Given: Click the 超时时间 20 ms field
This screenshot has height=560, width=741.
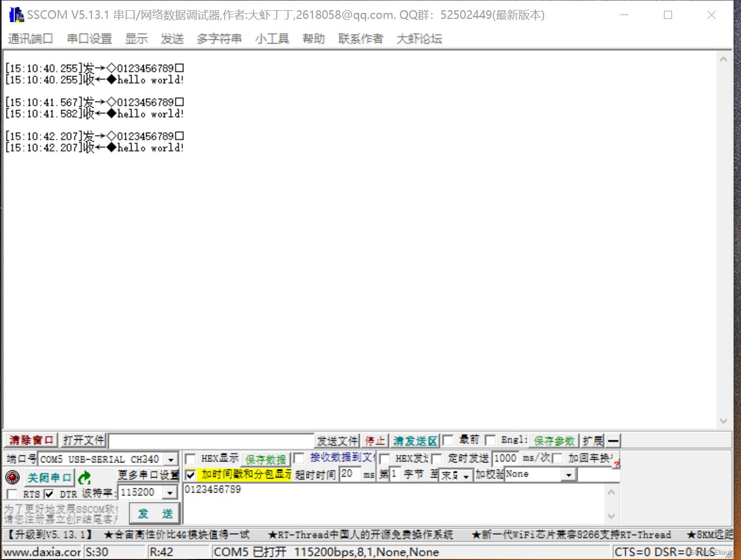Looking at the screenshot, I should coord(350,474).
